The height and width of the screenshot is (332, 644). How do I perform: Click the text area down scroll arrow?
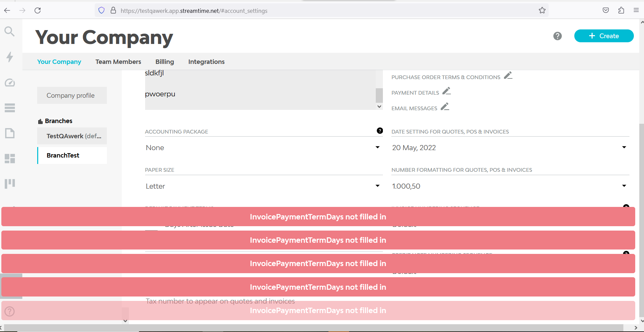379,106
